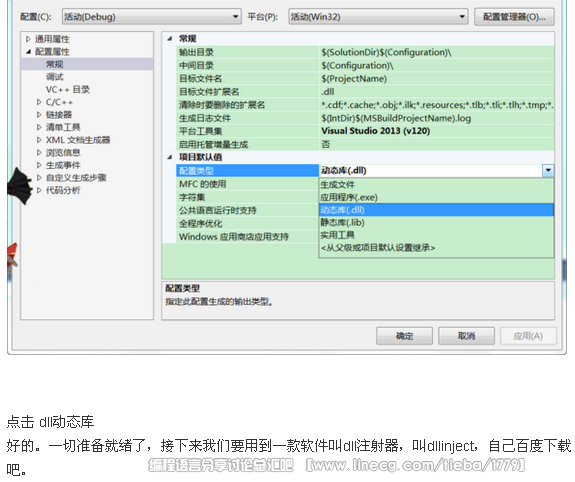Choose 动态库(.dll) in the dropdown list

pyautogui.click(x=436, y=210)
